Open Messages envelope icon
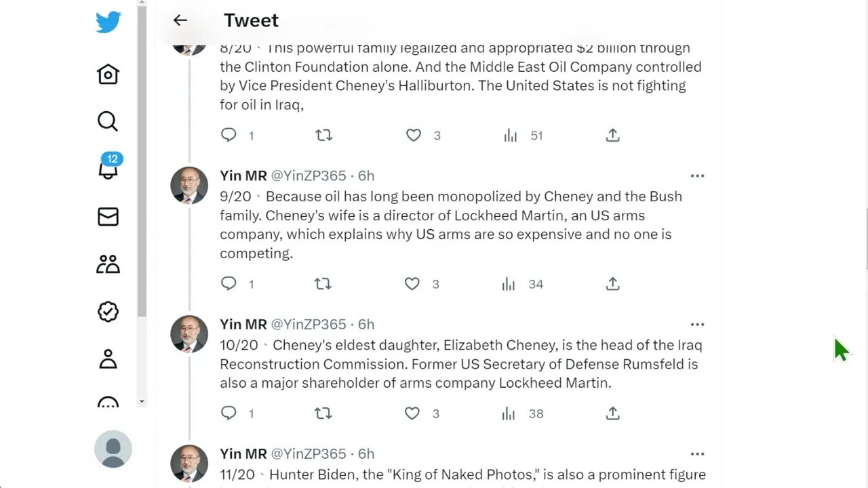Screen dimensions: 868x488 point(108,216)
